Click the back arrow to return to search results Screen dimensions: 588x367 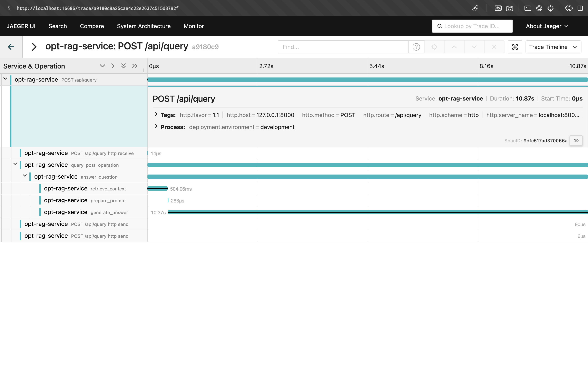pos(11,47)
